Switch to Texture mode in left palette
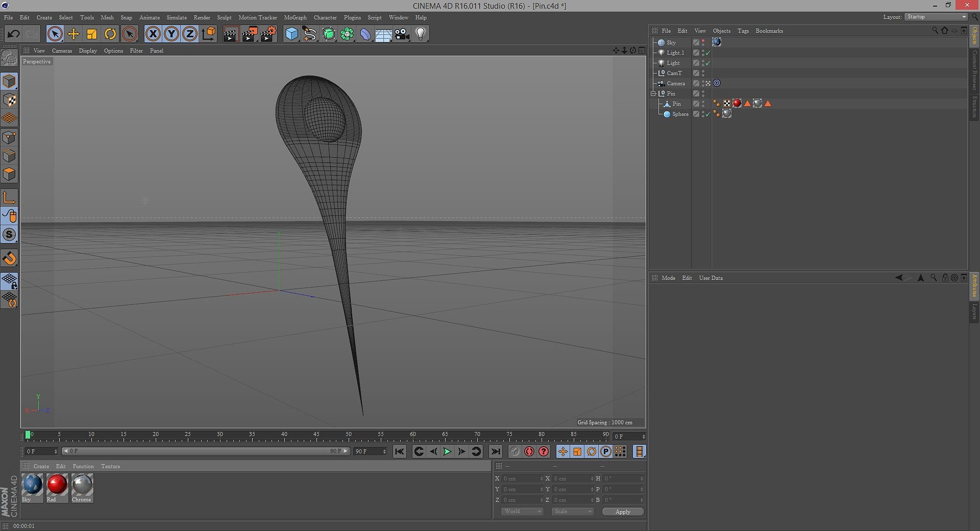980x531 pixels. point(9,100)
